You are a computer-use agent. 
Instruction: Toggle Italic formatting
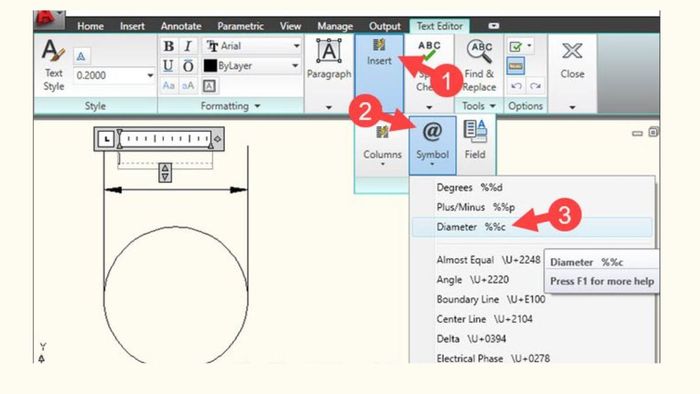pos(188,46)
